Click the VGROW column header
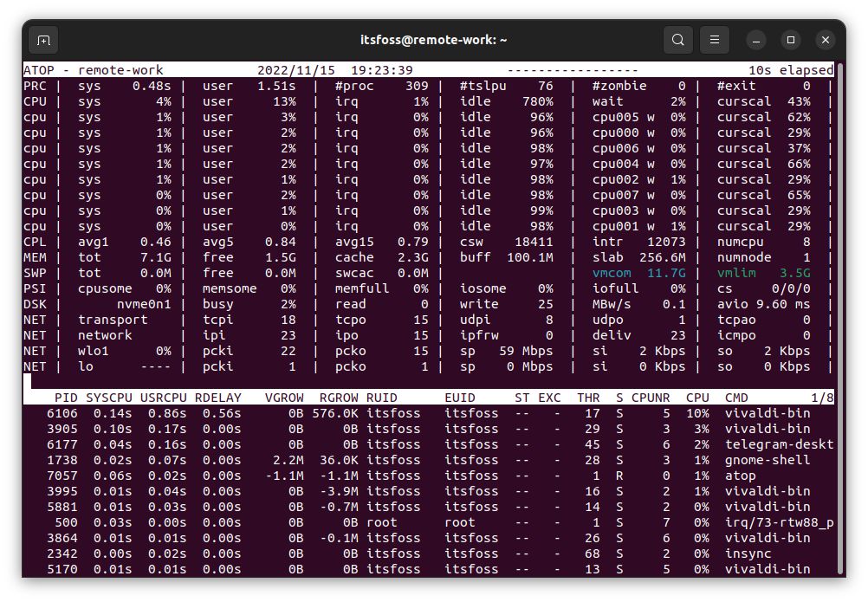Image resolution: width=868 pixels, height=602 pixels. 284,398
